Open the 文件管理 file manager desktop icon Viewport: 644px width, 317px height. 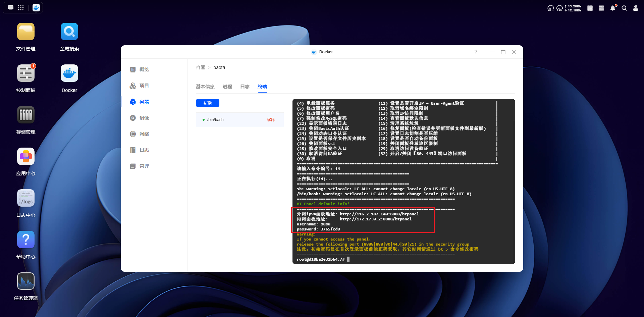tap(26, 32)
